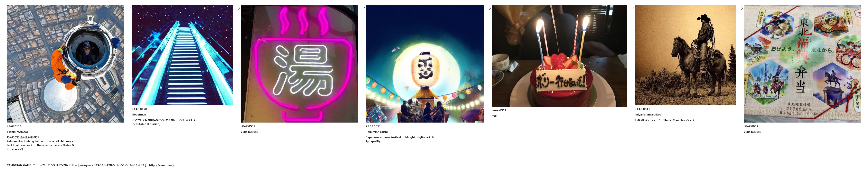
Task: Click the arrow between cowboy and bento images
Action: pos(740,8)
